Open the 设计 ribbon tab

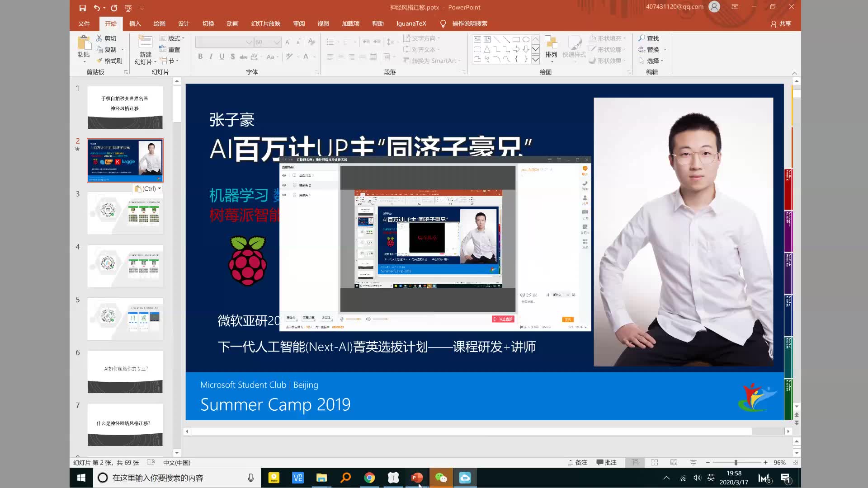point(184,23)
